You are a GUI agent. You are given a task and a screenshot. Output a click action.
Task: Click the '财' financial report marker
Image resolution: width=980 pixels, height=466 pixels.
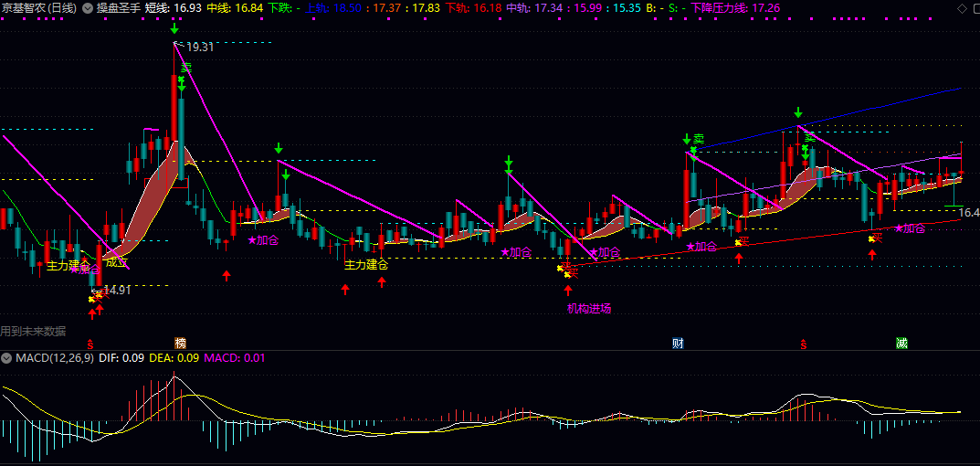(x=678, y=344)
